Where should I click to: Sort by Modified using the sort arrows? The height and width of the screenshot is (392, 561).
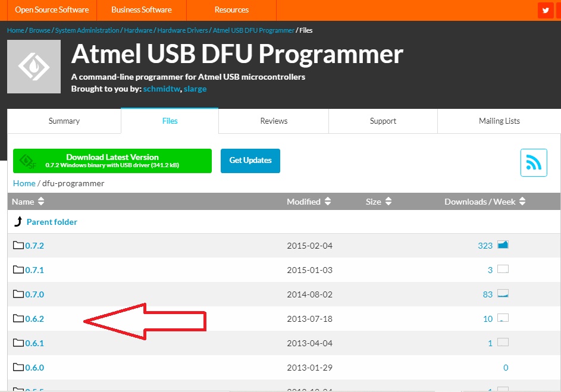click(x=327, y=201)
